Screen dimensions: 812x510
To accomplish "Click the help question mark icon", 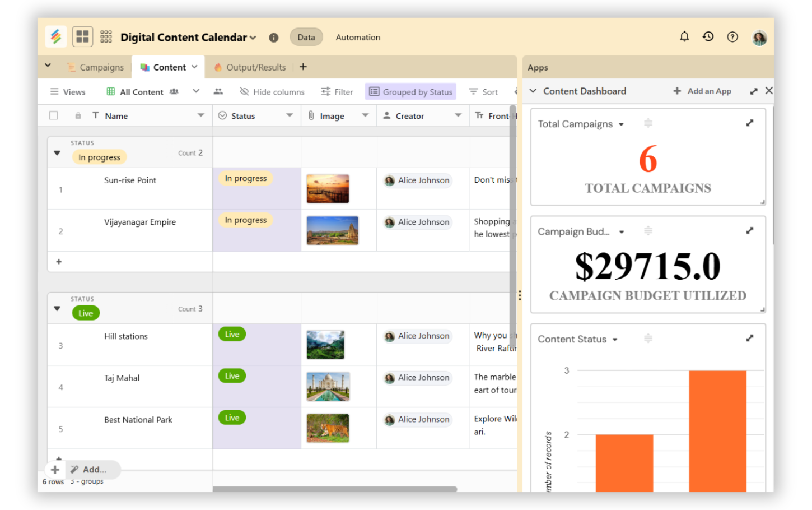I will coord(732,37).
